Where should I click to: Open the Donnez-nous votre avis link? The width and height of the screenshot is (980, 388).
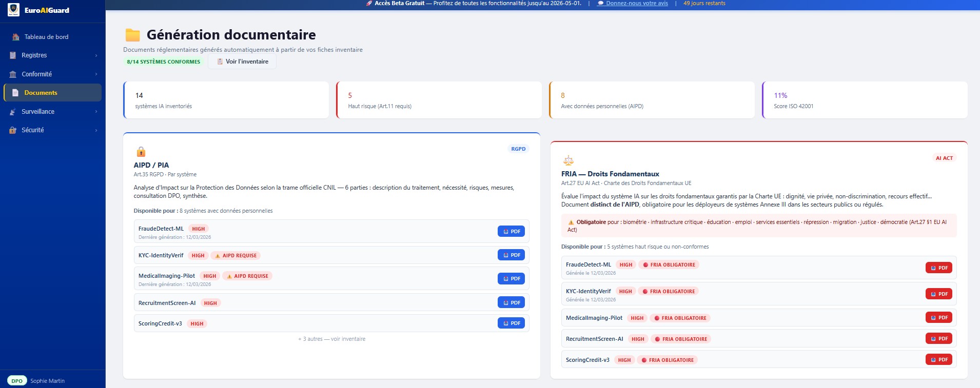point(632,3)
